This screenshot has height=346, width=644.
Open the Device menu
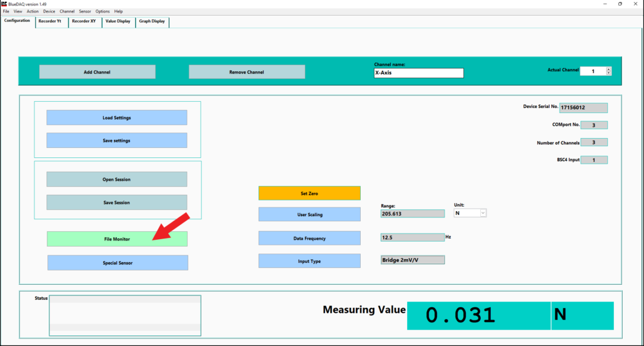coord(49,11)
